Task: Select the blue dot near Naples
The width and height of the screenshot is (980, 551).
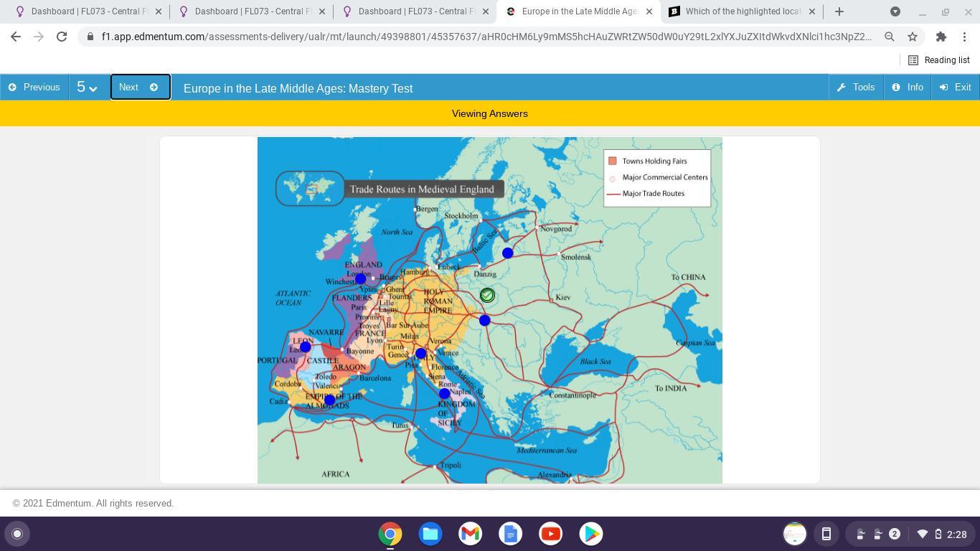Action: pyautogui.click(x=445, y=394)
